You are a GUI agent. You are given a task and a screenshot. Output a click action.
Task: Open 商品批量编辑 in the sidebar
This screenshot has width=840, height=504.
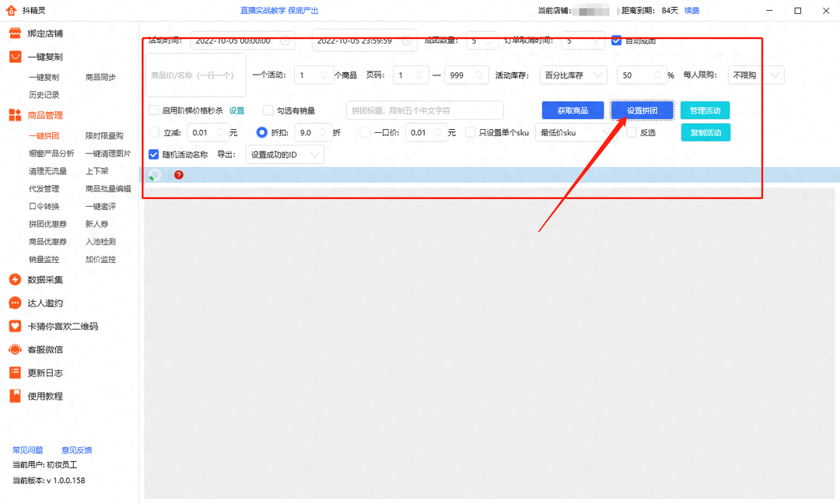pos(108,188)
